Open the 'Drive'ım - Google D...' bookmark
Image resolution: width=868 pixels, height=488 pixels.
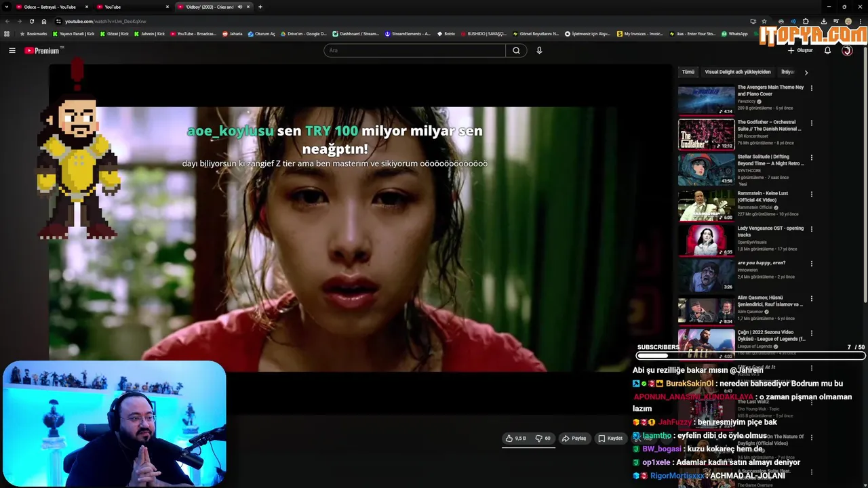[303, 34]
